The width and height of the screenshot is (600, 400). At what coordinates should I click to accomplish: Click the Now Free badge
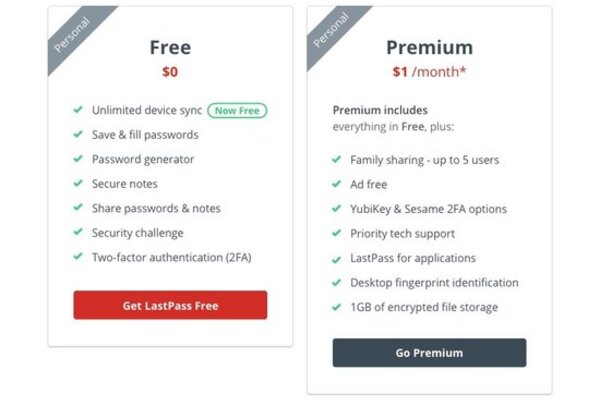(237, 111)
